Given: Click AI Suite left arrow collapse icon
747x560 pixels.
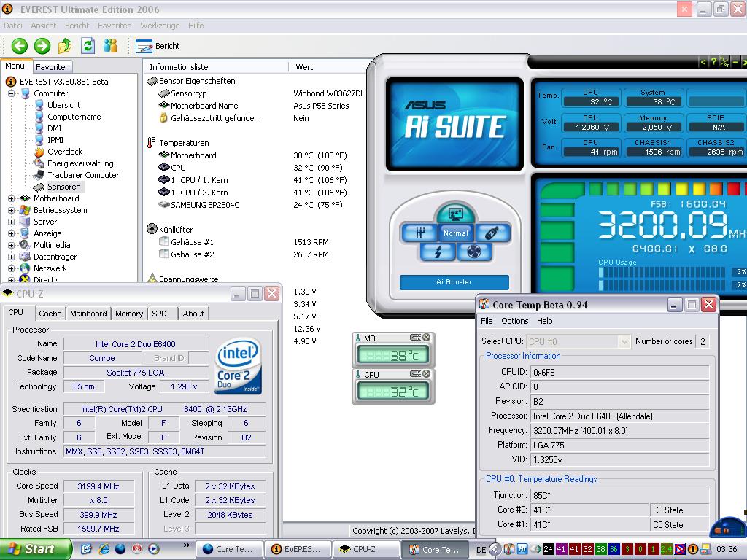Looking at the screenshot, I should tap(703, 62).
